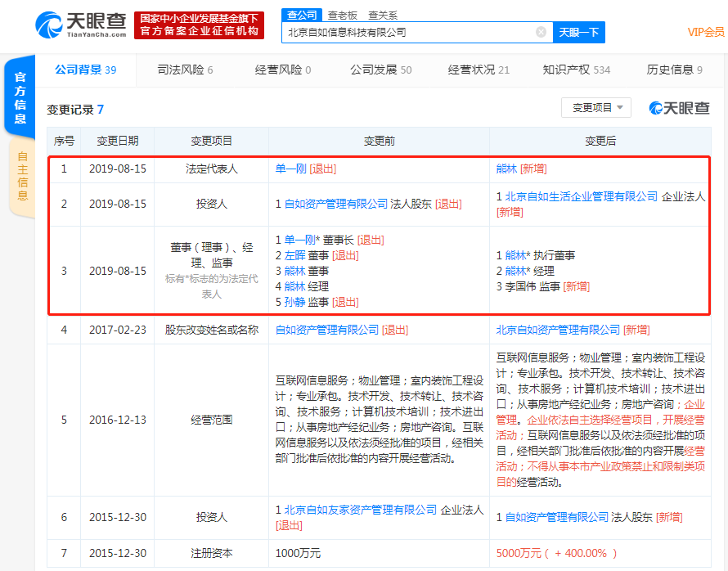Clear the search box with the X icon
728x571 pixels.
point(541,32)
